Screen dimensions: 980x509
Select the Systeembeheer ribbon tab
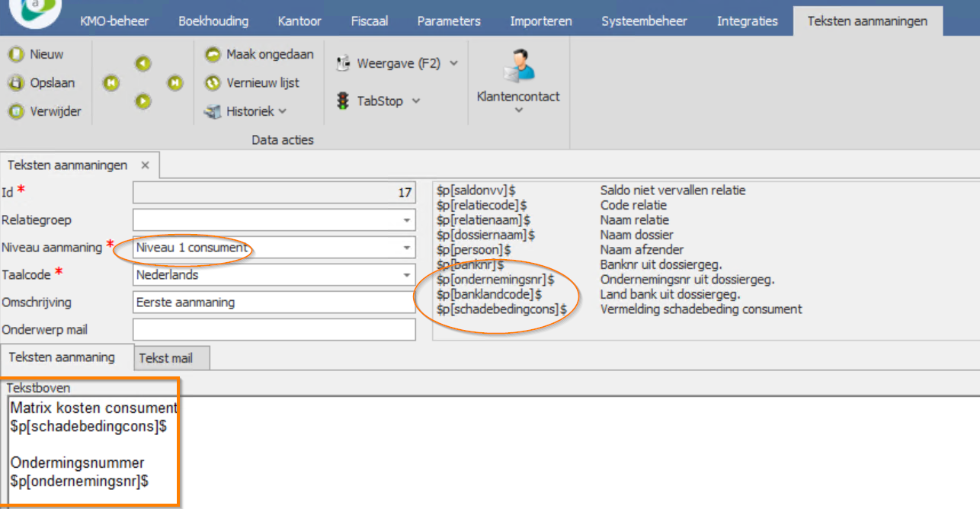644,21
